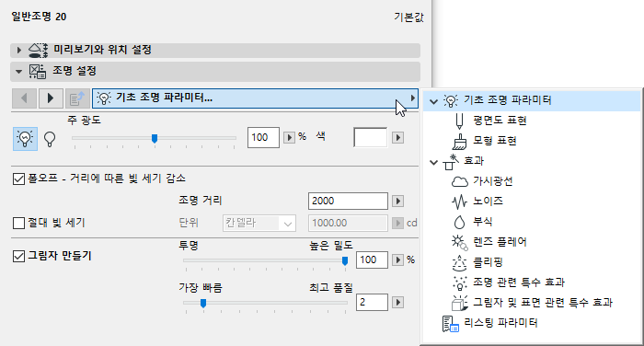644x346 pixels.
Task: Click the 1000.00 candela value field
Action: pos(348,223)
